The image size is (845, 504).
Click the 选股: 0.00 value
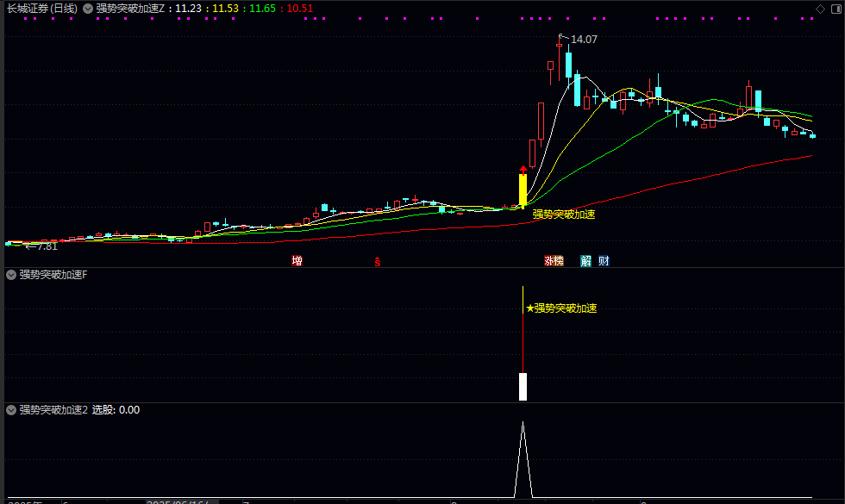pos(116,410)
